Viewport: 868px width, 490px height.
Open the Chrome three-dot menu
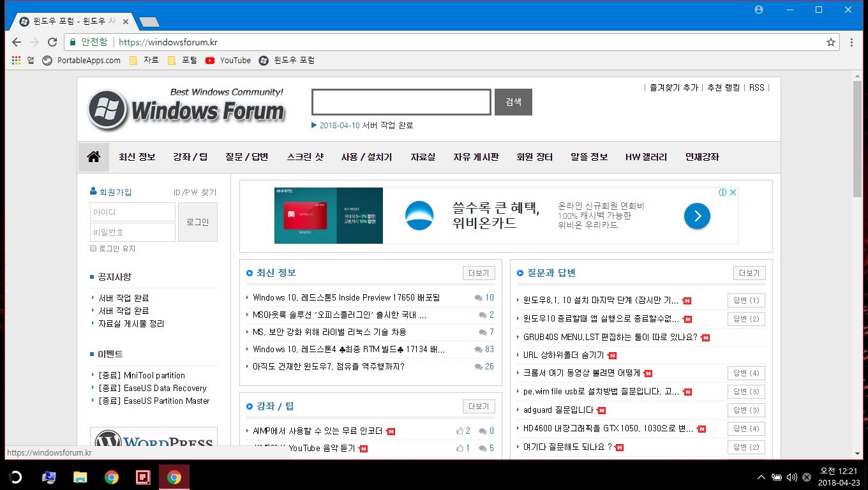851,42
